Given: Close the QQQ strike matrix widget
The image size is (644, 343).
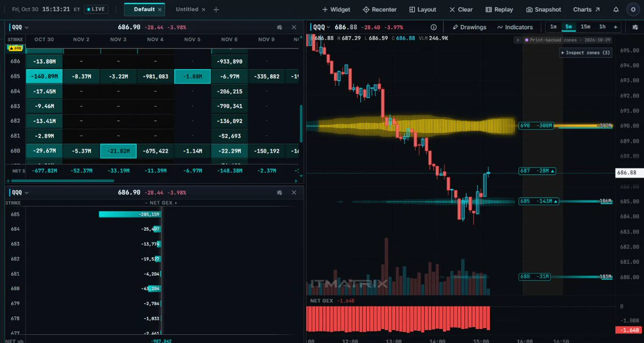Looking at the screenshot, I should click(294, 27).
